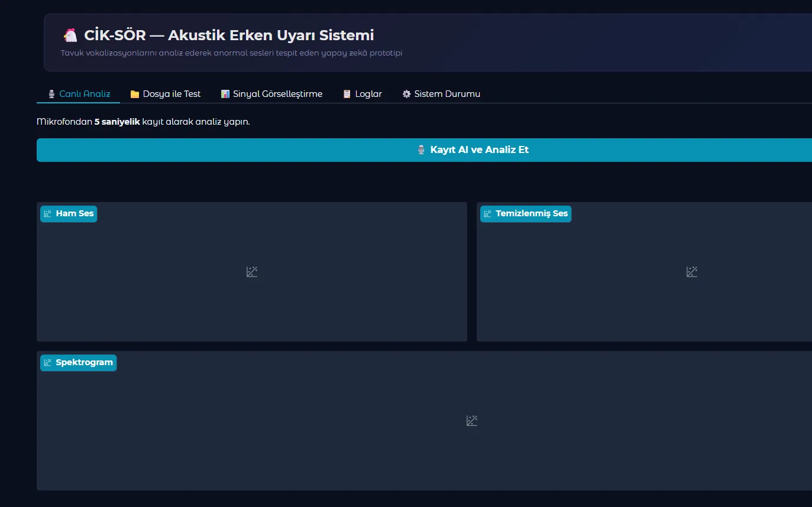Click the chicken logo icon in the header

click(70, 35)
